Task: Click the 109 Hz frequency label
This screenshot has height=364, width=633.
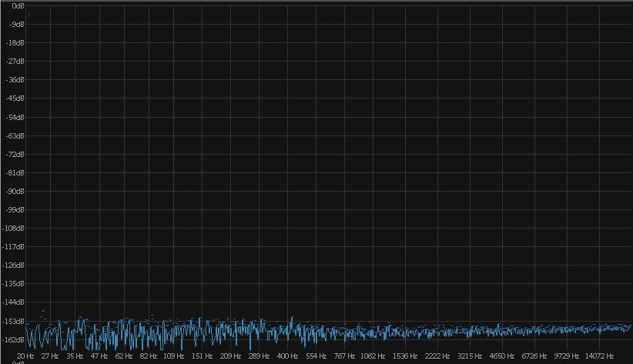Action: click(x=172, y=356)
